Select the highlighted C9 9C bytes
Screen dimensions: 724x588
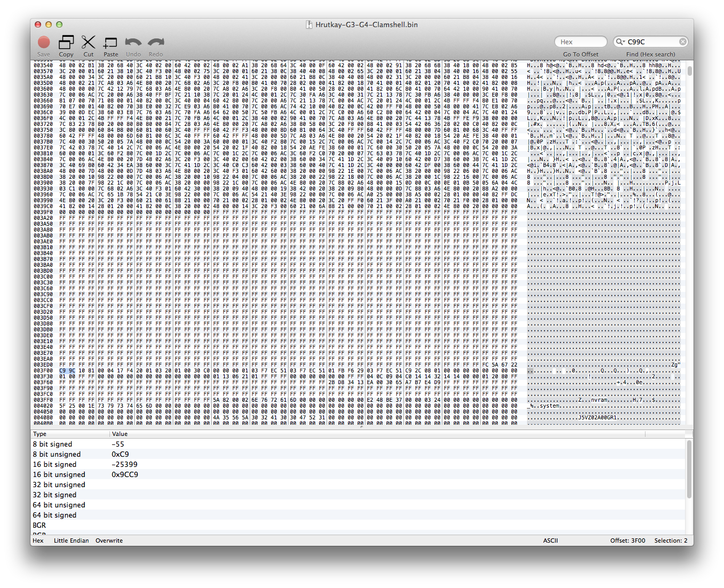tap(67, 370)
